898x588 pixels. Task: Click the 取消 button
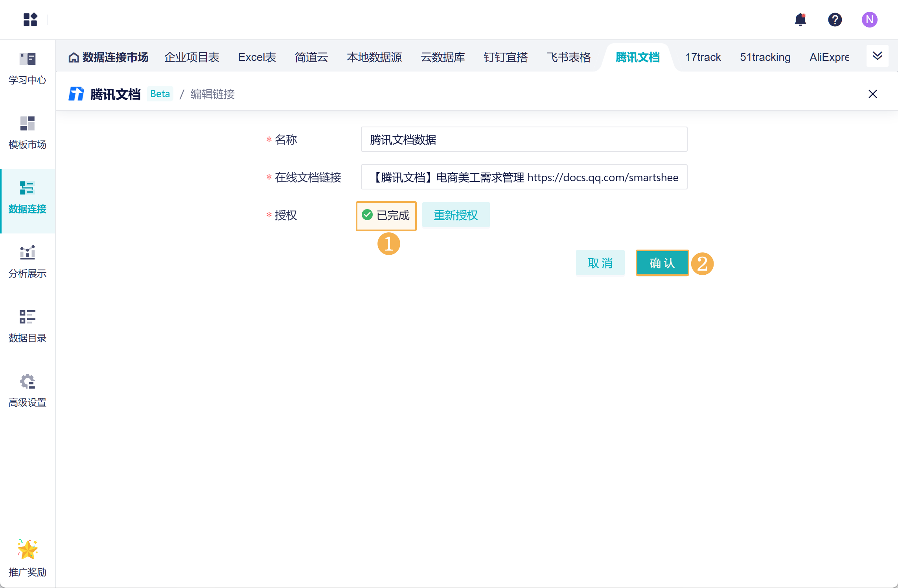[x=600, y=263]
